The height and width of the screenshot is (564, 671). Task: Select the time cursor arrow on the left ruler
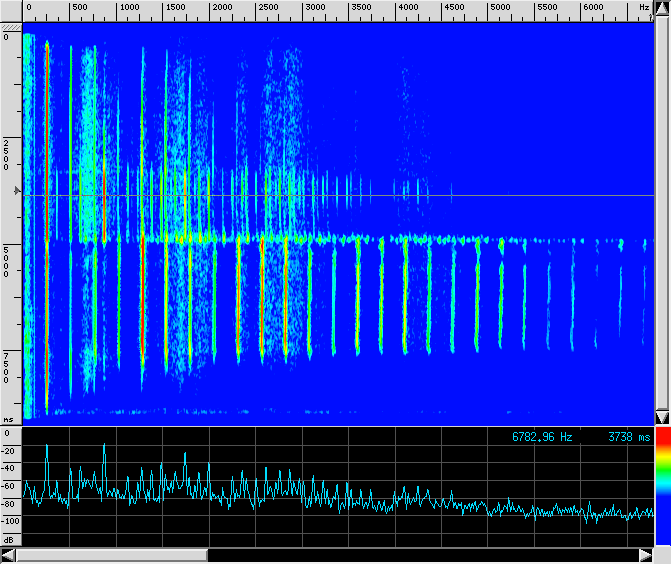coord(15,188)
